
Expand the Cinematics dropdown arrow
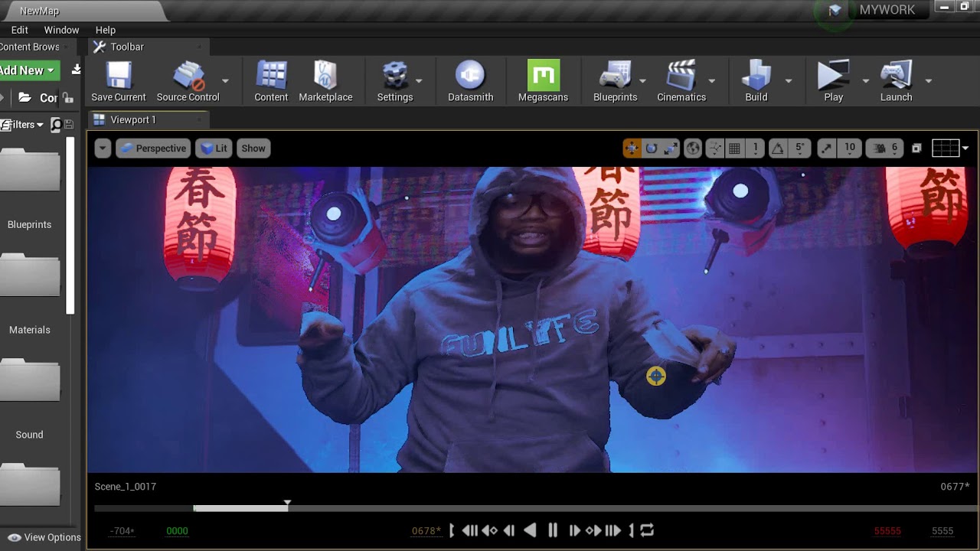(x=711, y=80)
